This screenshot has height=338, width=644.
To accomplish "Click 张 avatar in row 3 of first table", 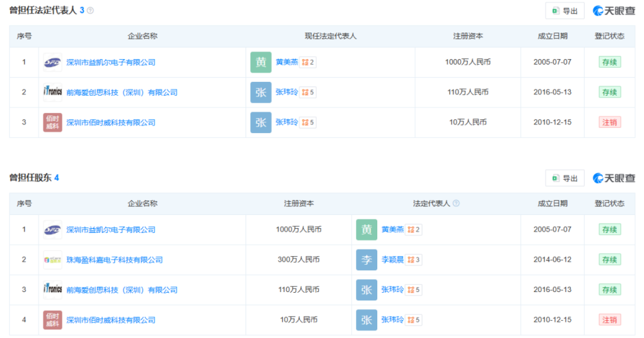I will (x=261, y=122).
